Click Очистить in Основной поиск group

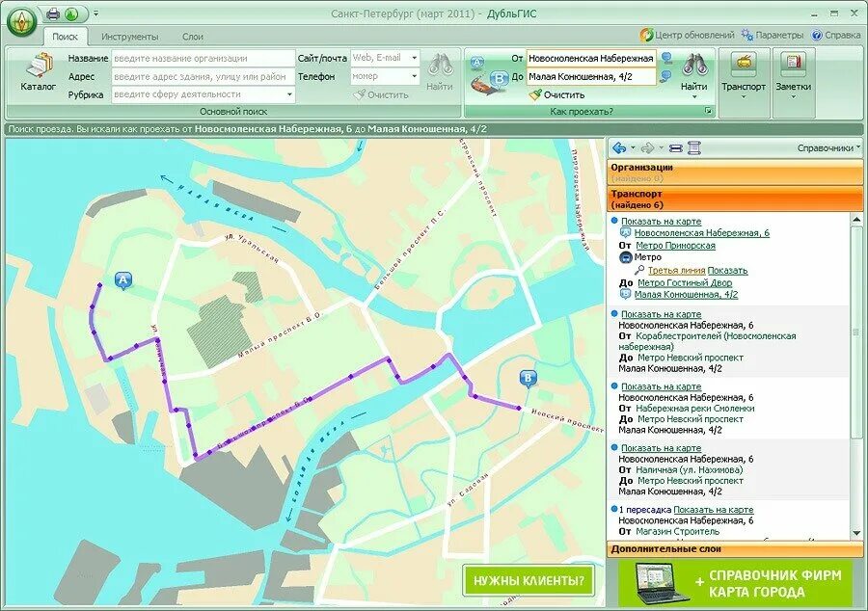pos(381,95)
